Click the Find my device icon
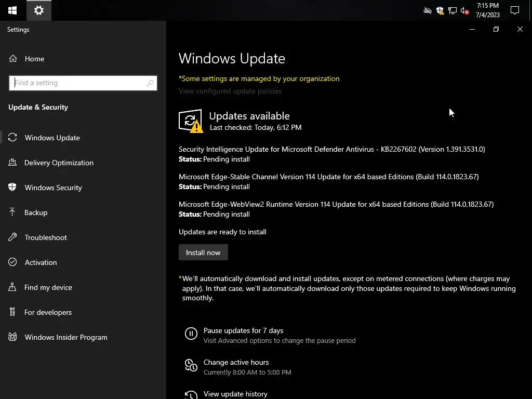This screenshot has height=399, width=532. pos(12,287)
